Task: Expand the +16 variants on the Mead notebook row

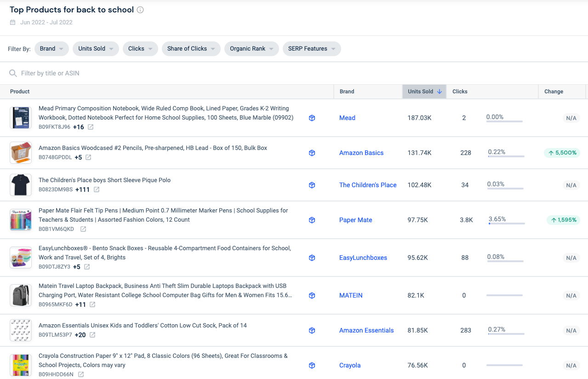Action: pos(78,127)
